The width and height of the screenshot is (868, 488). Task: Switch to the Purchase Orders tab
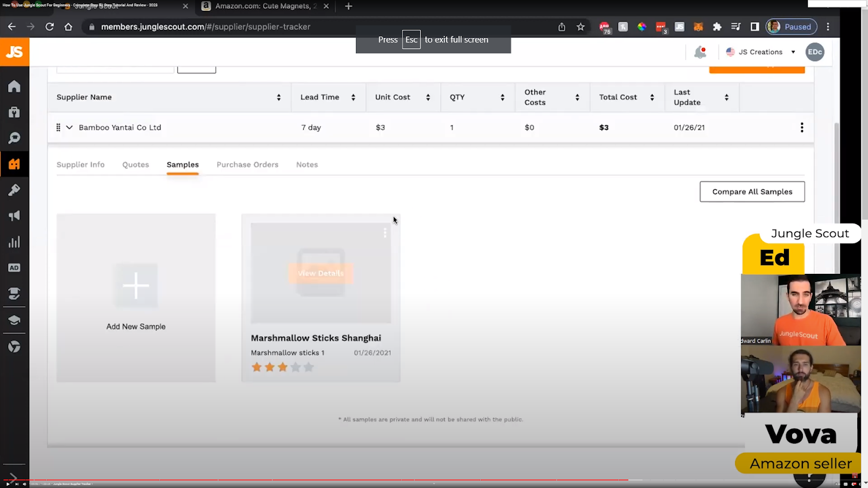[247, 165]
